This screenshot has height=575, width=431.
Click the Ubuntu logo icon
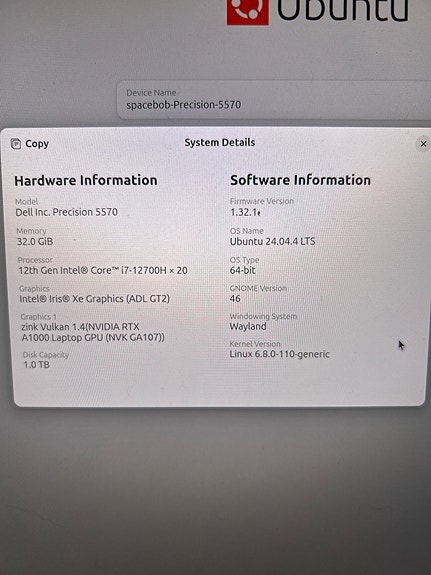coord(248,11)
